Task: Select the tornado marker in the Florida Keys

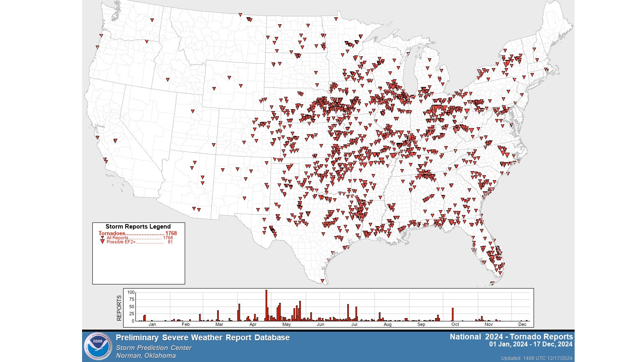Action: click(x=492, y=283)
